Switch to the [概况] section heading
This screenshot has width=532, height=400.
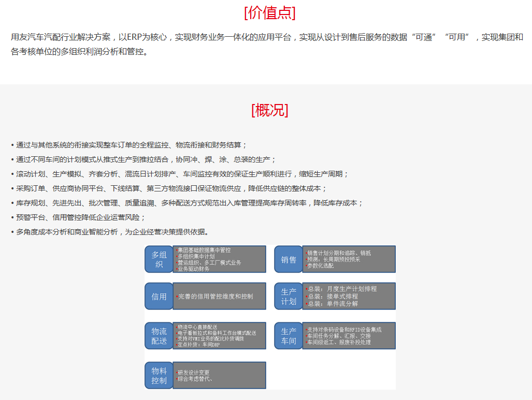pyautogui.click(x=269, y=110)
